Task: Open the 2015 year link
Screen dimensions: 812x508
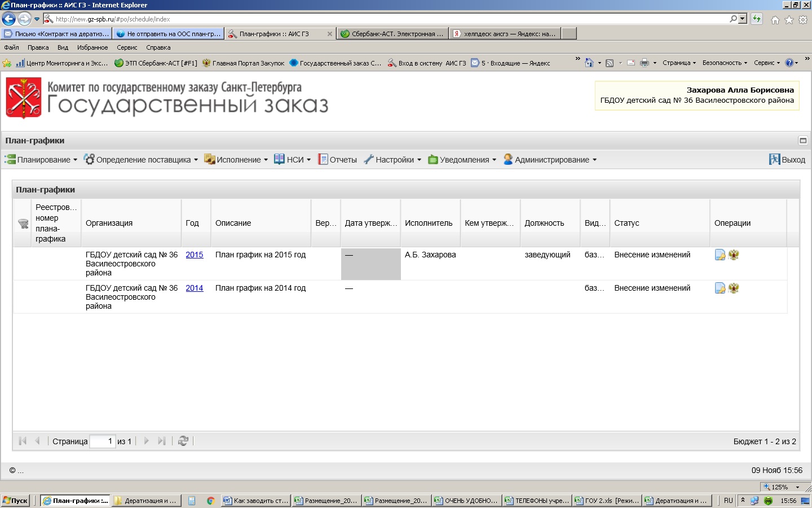Action: tap(195, 255)
